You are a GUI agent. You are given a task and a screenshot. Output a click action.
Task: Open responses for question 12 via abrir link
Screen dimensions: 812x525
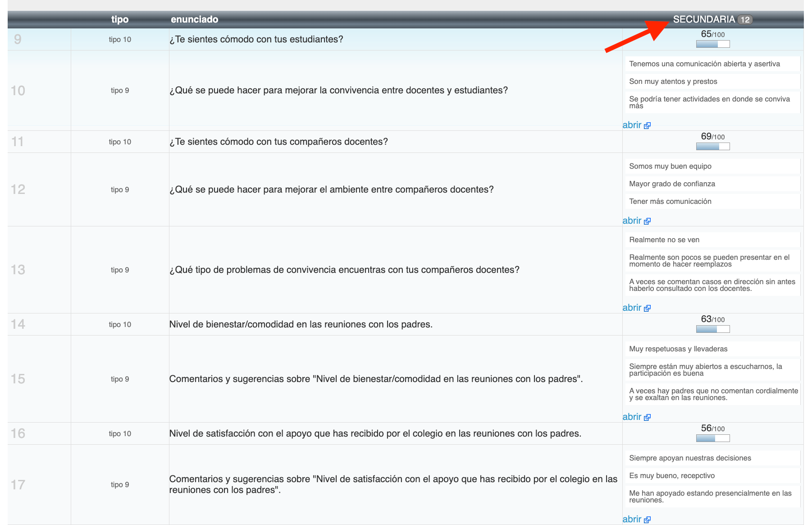pyautogui.click(x=632, y=221)
